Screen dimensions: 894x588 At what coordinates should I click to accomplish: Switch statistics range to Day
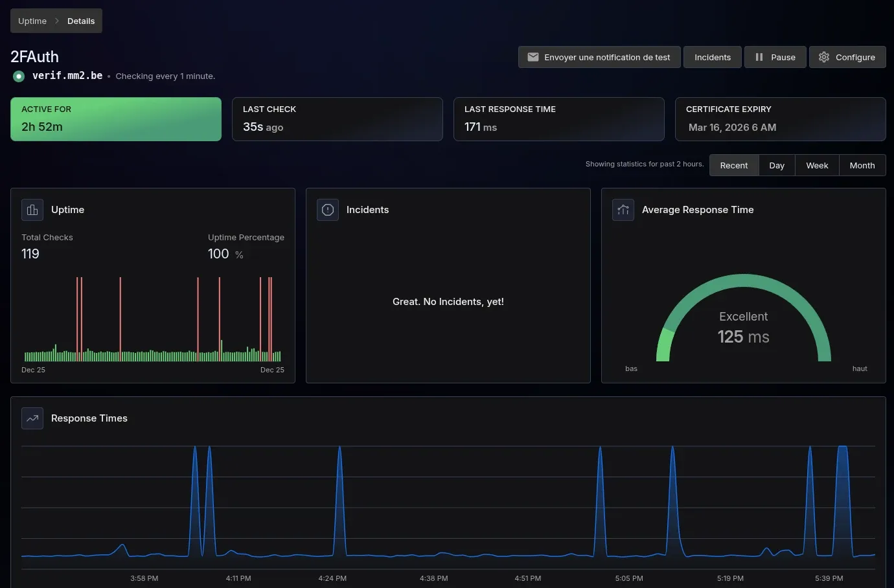point(777,165)
